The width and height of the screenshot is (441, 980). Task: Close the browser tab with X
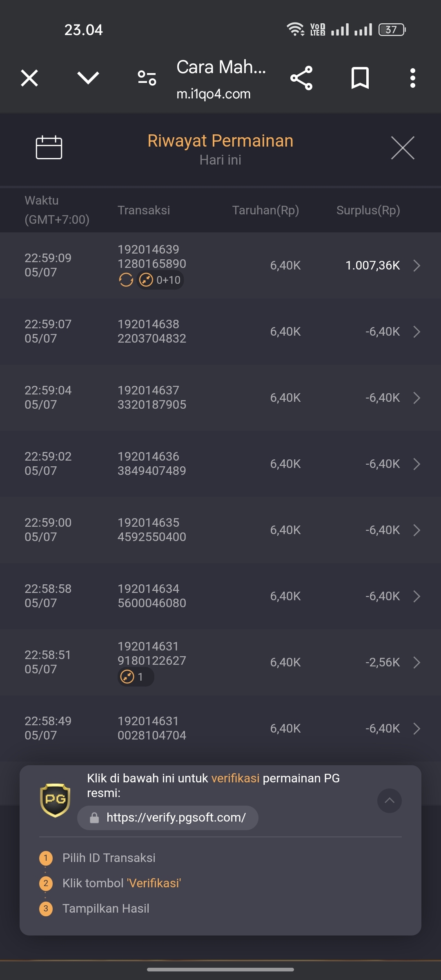29,78
